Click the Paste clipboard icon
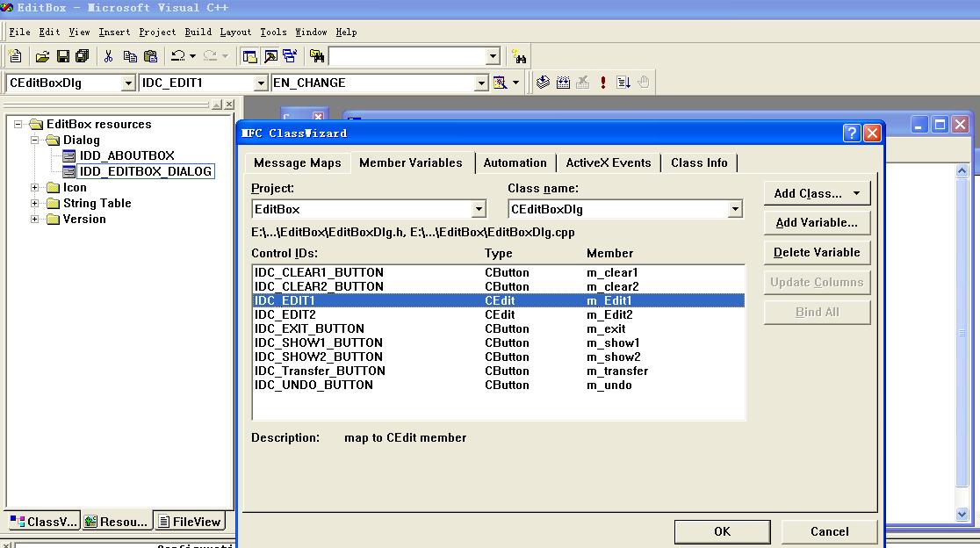980x548 pixels. tap(150, 56)
